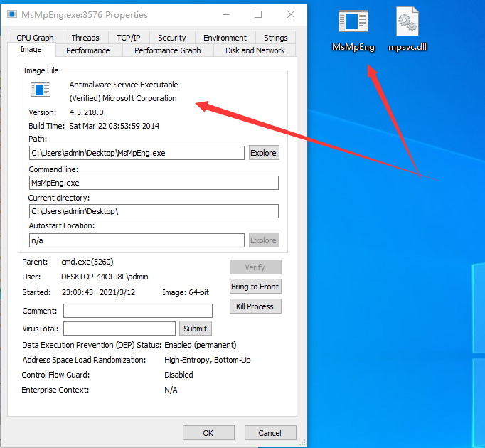Click the 'Image: 64-bit' text

pos(186,292)
